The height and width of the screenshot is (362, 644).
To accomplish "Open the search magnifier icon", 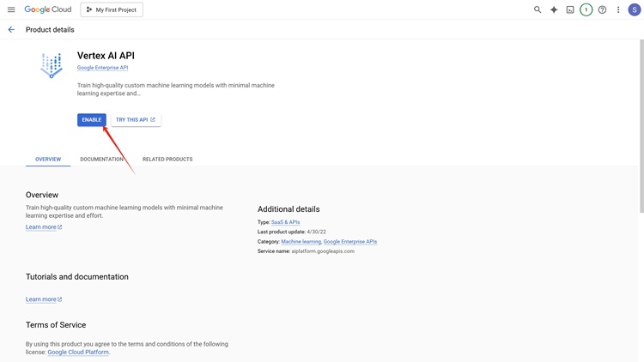I will coord(538,9).
